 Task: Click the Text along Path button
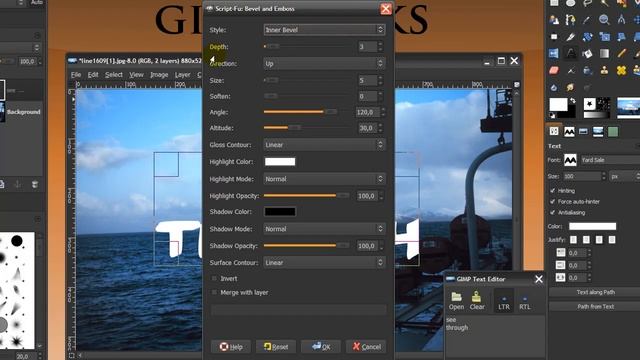(x=595, y=292)
